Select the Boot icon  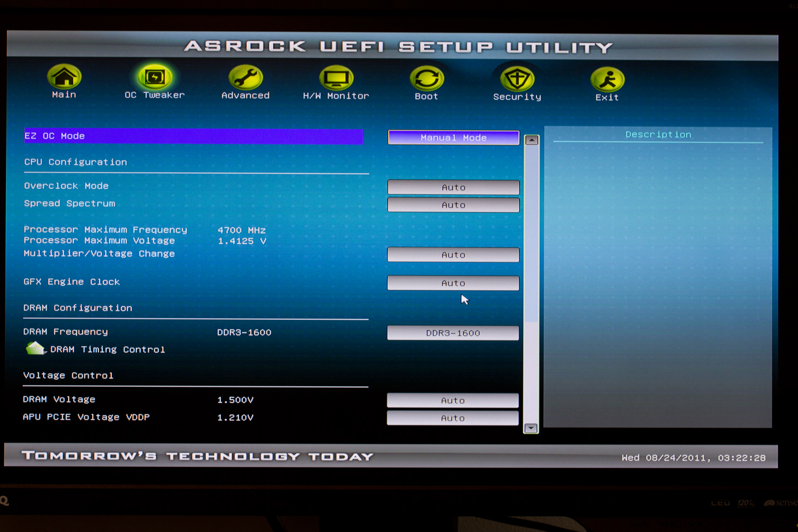click(x=426, y=78)
